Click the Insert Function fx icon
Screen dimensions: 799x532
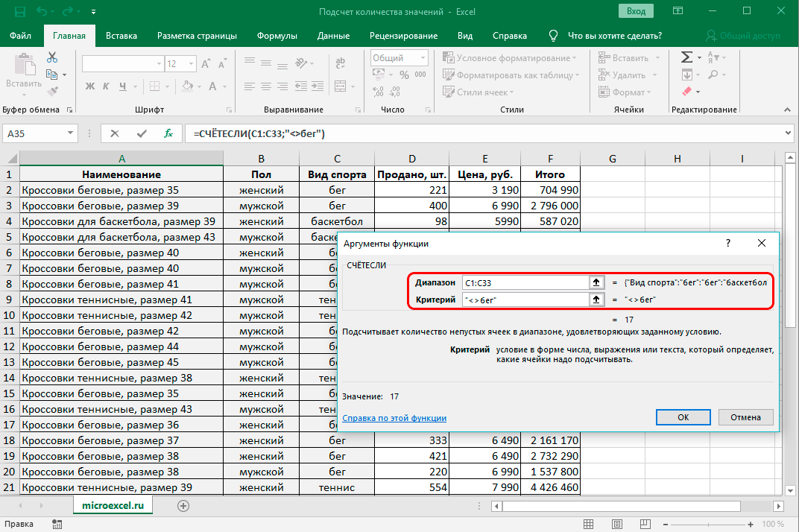click(x=168, y=133)
